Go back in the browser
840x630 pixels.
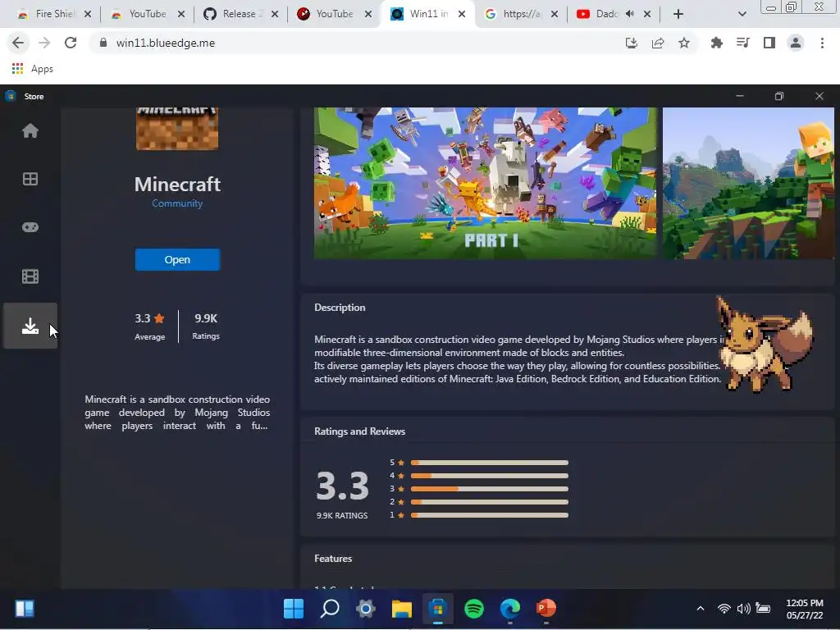[18, 43]
